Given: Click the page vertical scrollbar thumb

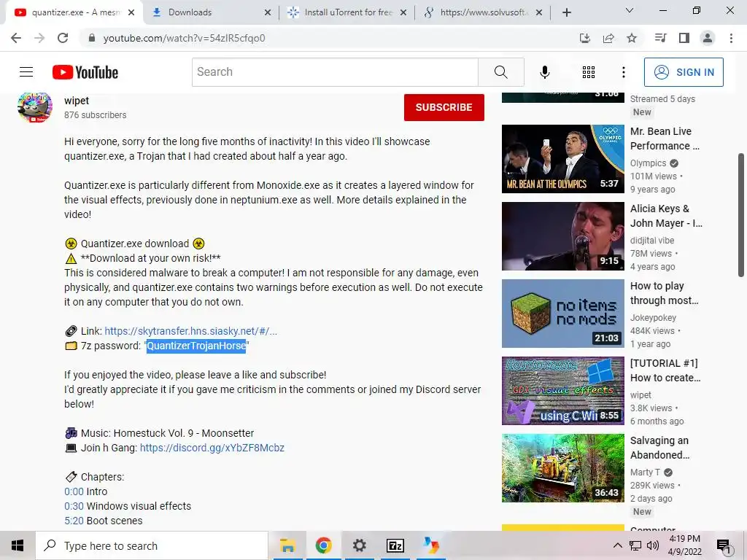Looking at the screenshot, I should point(741,214).
